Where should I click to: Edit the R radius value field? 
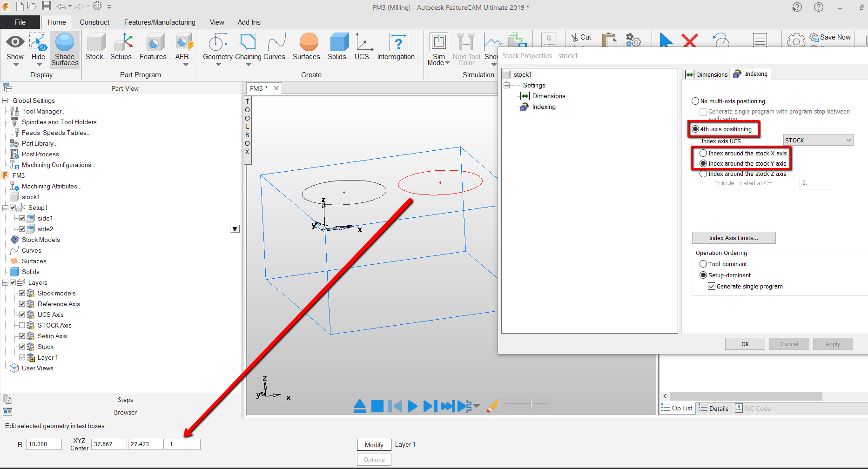[x=43, y=444]
